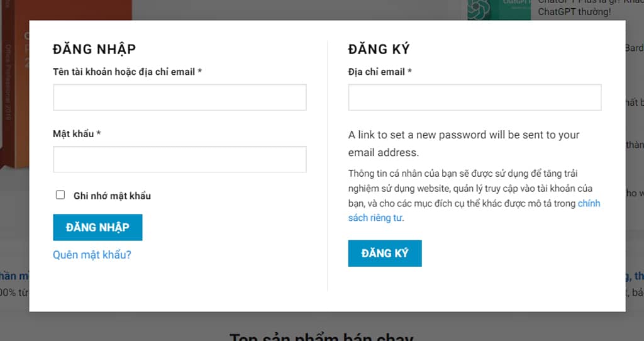Viewport: 644px width, 341px height.
Task: Click the "Ghi nhớ mật khẩu" label text
Action: coord(112,196)
